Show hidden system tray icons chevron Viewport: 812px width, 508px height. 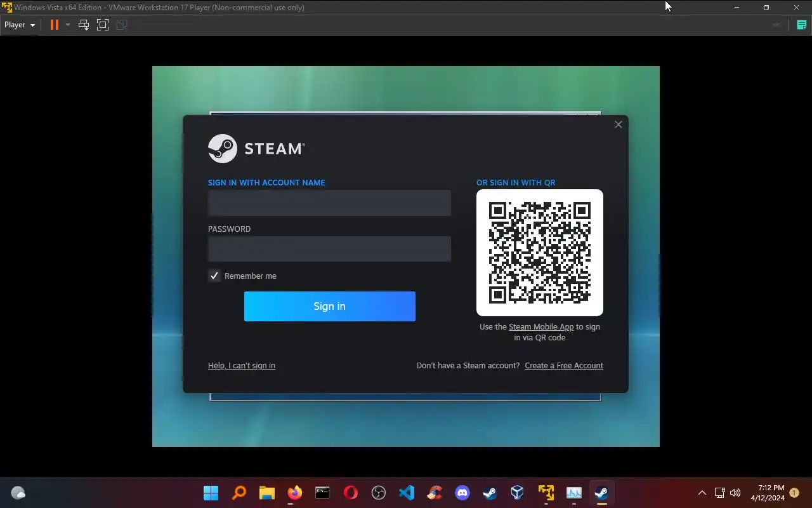[702, 493]
